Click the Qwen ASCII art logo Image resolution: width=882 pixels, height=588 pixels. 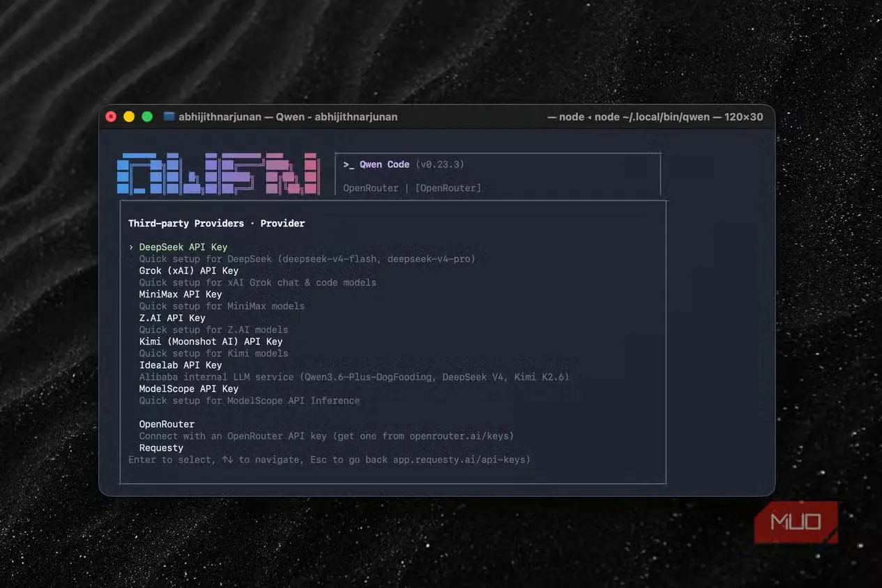pyautogui.click(x=218, y=173)
